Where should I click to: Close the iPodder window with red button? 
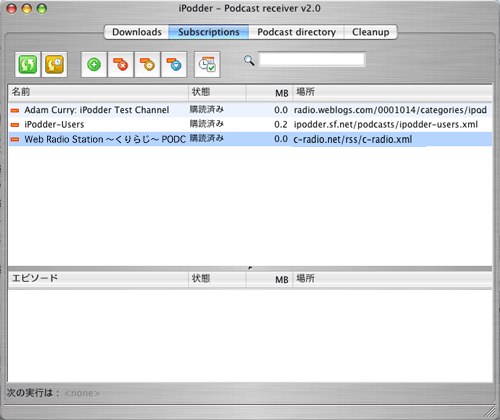(12, 9)
